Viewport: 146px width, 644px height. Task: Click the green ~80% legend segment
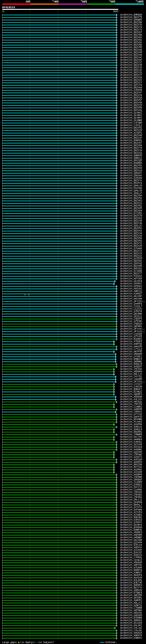click(101, 4)
